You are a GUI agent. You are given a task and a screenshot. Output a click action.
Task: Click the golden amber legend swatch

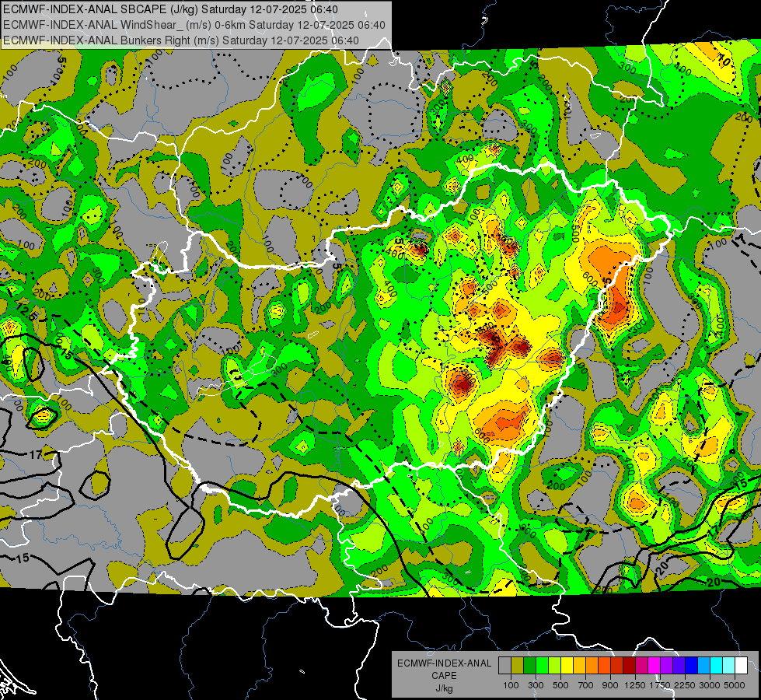579,665
